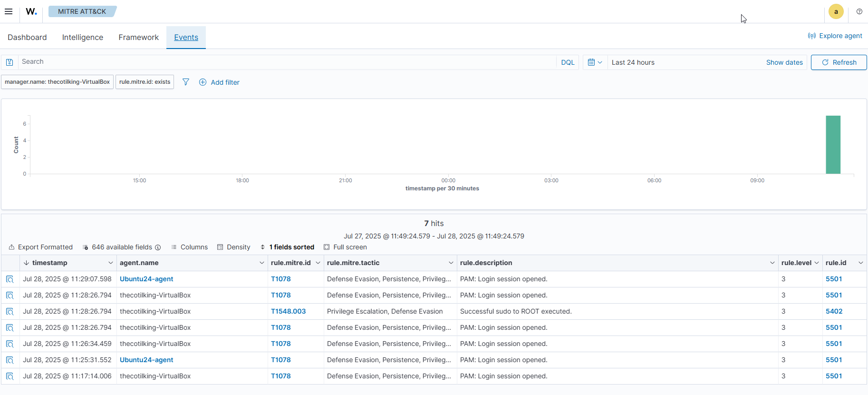Switch to the Framework tab
868x395 pixels.
[138, 37]
